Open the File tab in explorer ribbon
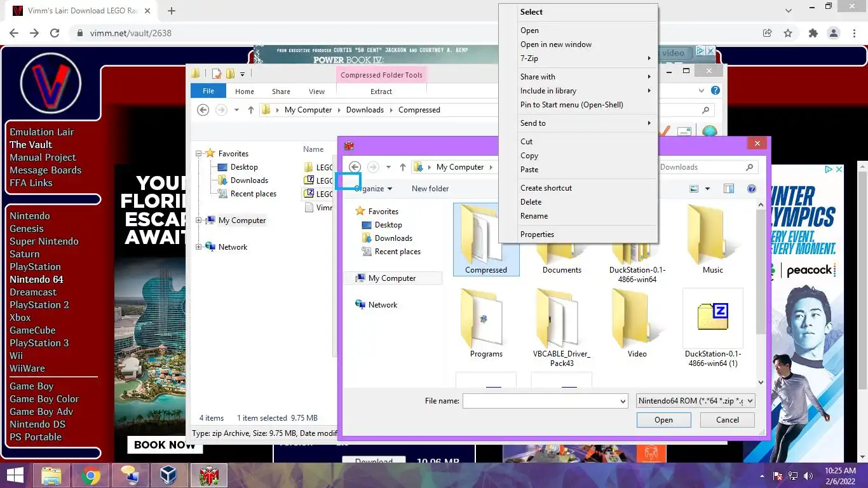 tap(208, 91)
